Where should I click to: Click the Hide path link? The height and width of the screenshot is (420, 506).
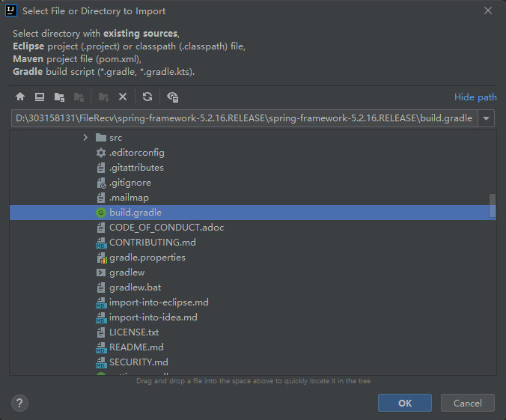475,97
